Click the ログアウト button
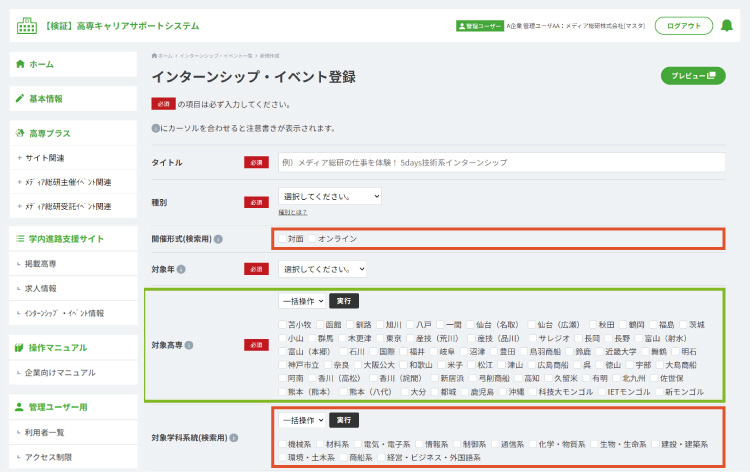Screen dimensions: 750x472 684,26
